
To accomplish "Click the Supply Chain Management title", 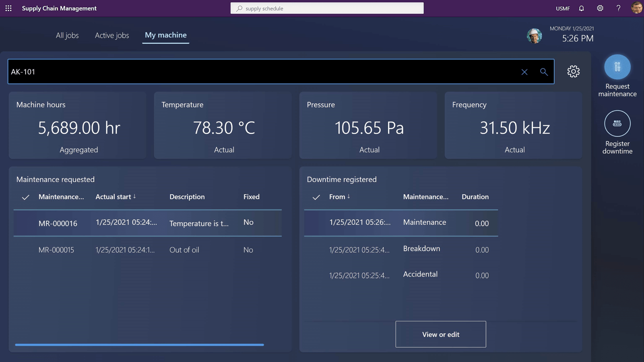I will tap(59, 8).
